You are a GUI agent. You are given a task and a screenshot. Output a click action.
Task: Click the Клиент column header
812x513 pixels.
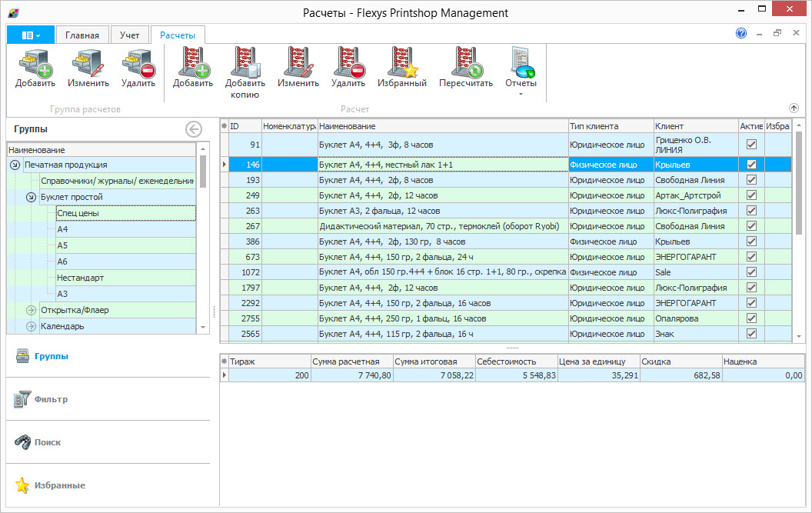tap(696, 126)
